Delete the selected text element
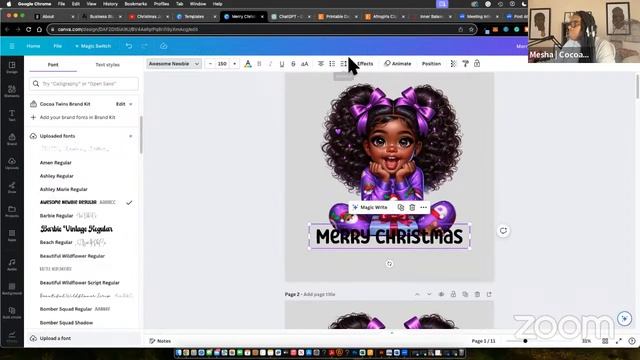 pyautogui.click(x=412, y=207)
